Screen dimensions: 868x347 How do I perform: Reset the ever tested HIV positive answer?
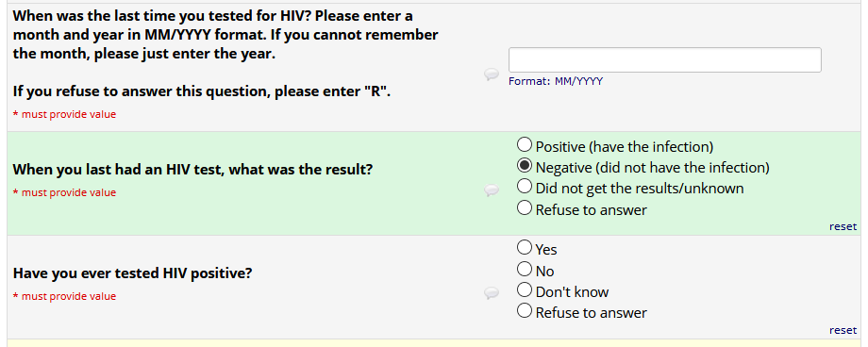(843, 330)
